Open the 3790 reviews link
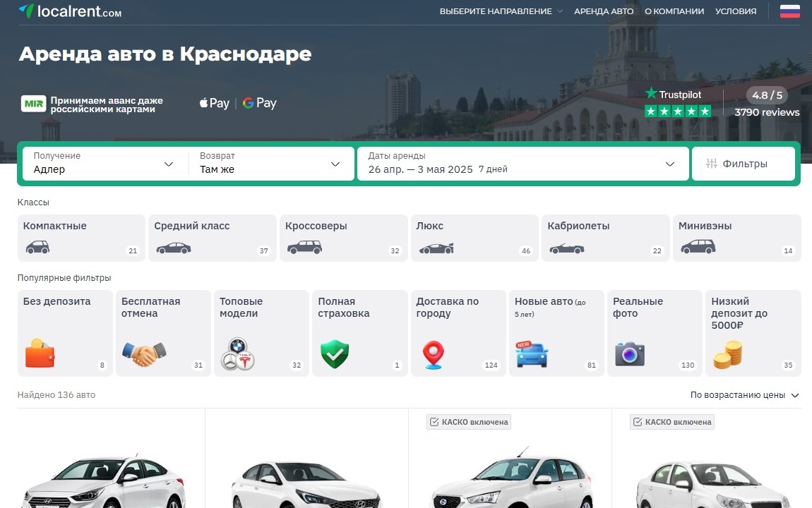Screen dimensions: 812x508 [767, 111]
